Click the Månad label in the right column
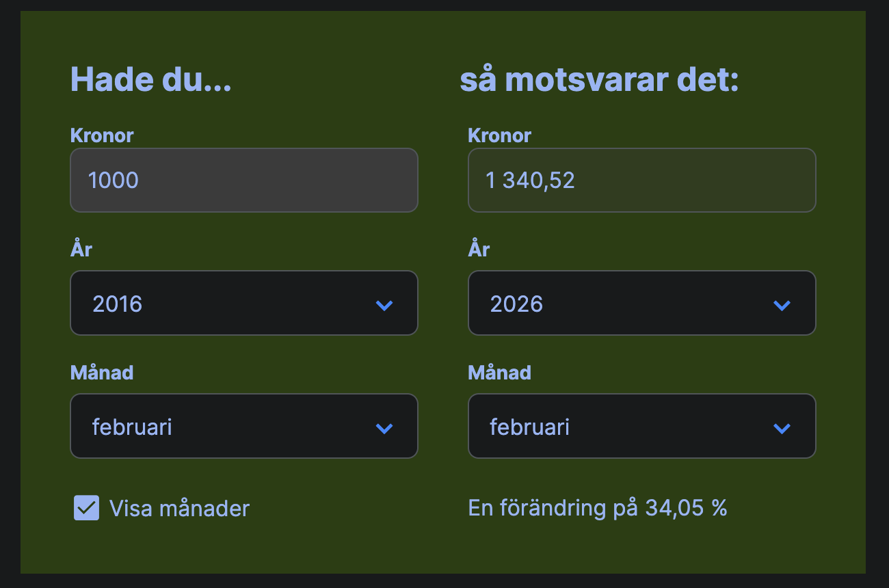 tap(499, 373)
